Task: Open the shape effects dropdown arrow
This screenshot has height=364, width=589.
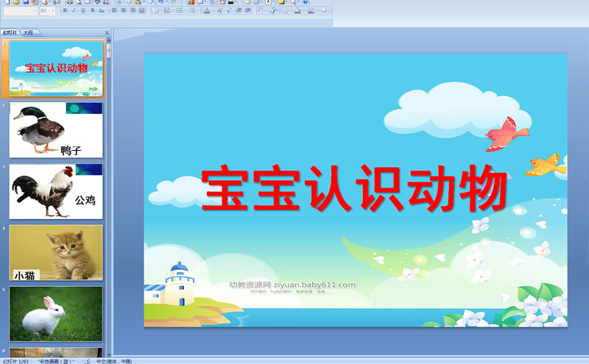Action: (x=329, y=10)
